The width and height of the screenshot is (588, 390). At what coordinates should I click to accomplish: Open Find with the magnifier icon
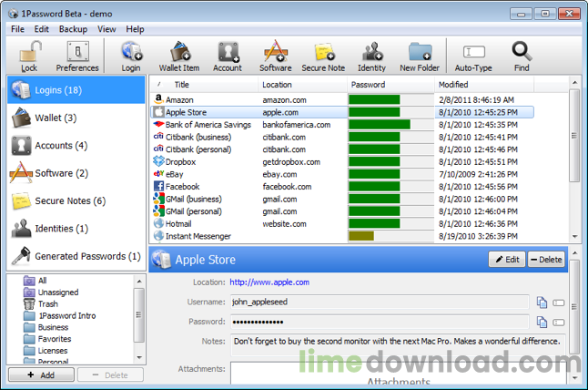pos(522,55)
